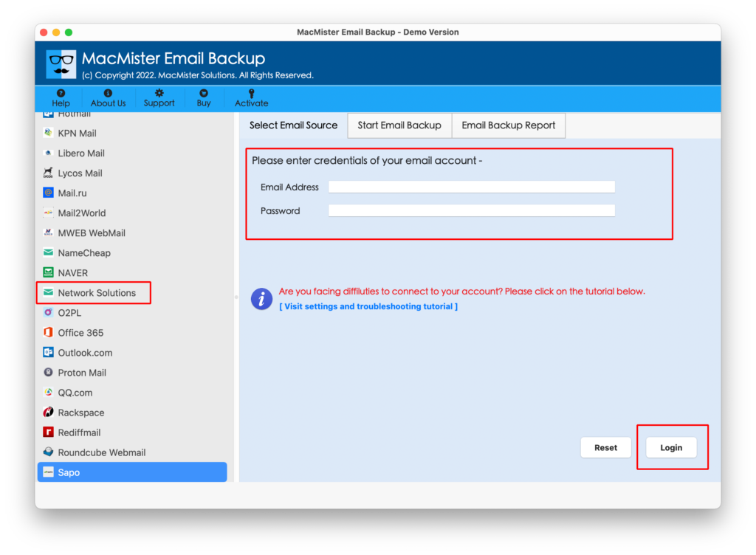Viewport: 756px width, 555px height.
Task: Open the settings and troubleshooting tutorial link
Action: click(x=368, y=306)
